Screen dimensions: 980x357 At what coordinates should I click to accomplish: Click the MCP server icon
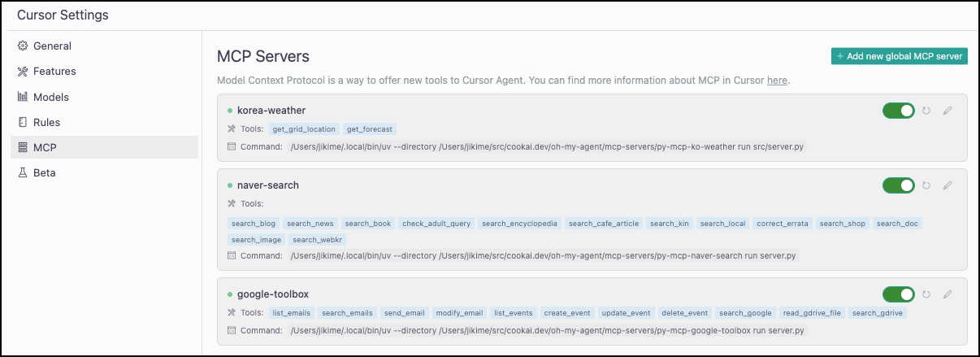[23, 147]
